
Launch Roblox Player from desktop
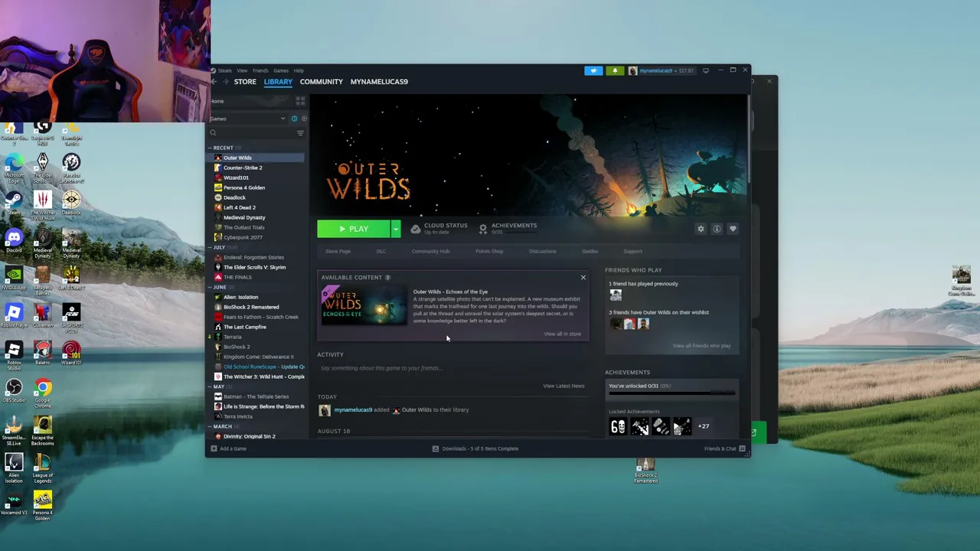[x=14, y=315]
